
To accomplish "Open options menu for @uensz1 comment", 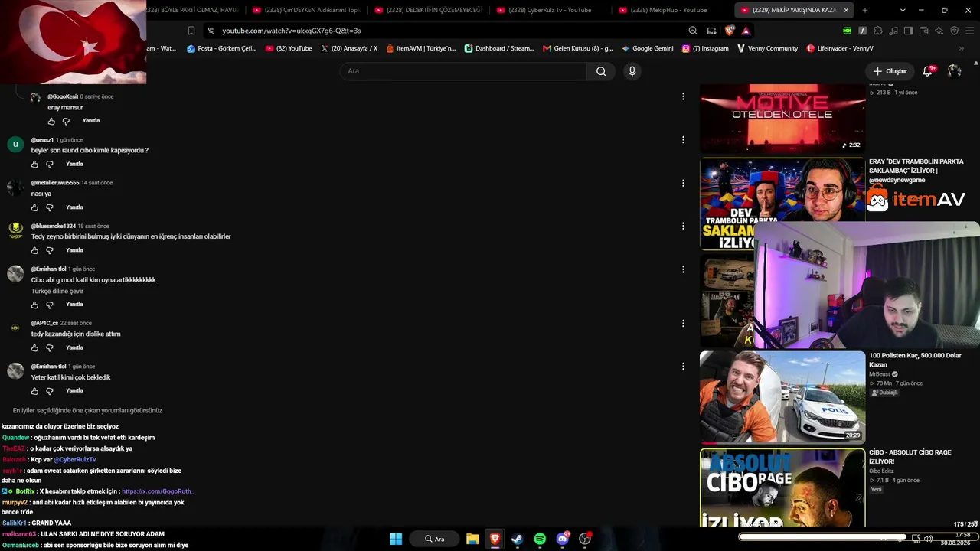I will 683,140.
